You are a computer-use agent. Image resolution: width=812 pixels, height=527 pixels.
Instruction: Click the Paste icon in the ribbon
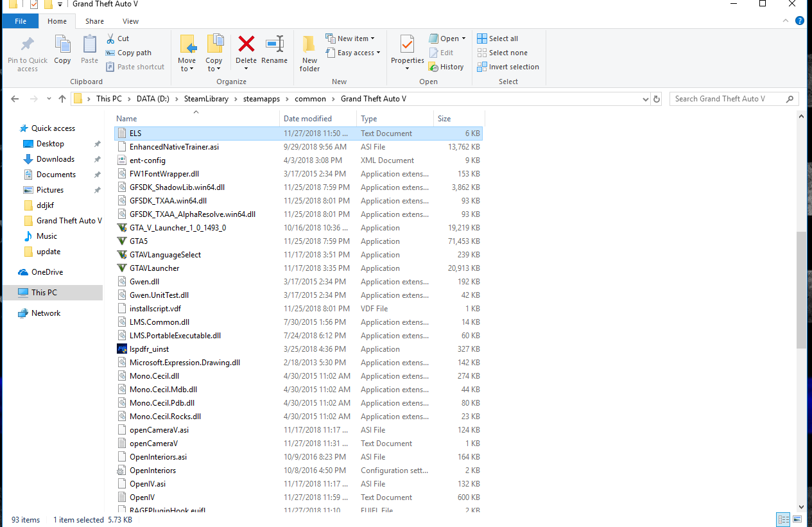pyautogui.click(x=89, y=44)
